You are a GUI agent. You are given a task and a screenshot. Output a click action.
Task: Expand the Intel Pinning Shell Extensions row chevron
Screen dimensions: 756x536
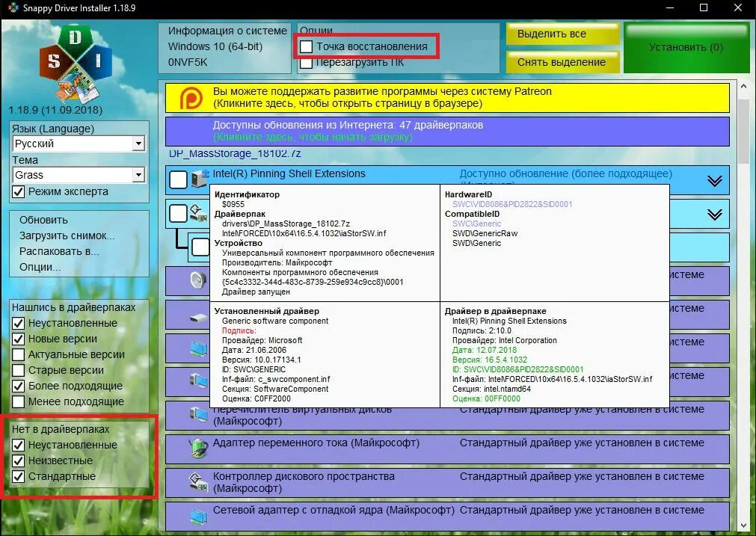click(715, 181)
